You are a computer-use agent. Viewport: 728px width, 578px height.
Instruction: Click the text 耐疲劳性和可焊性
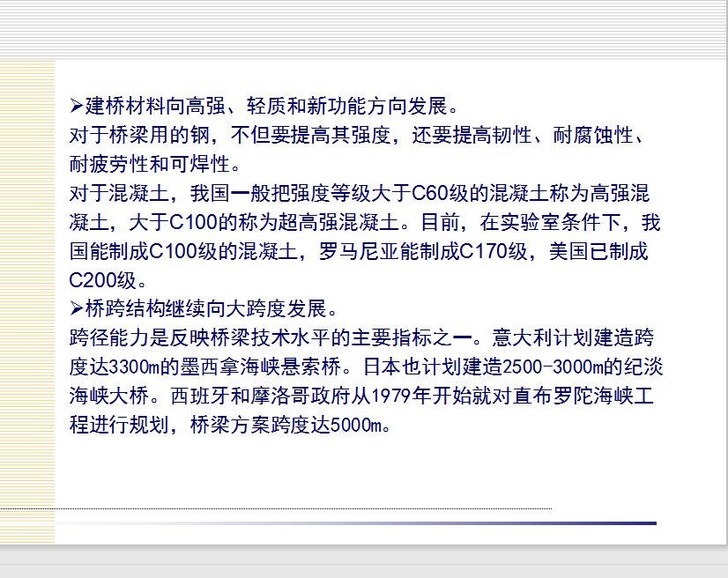point(150,164)
